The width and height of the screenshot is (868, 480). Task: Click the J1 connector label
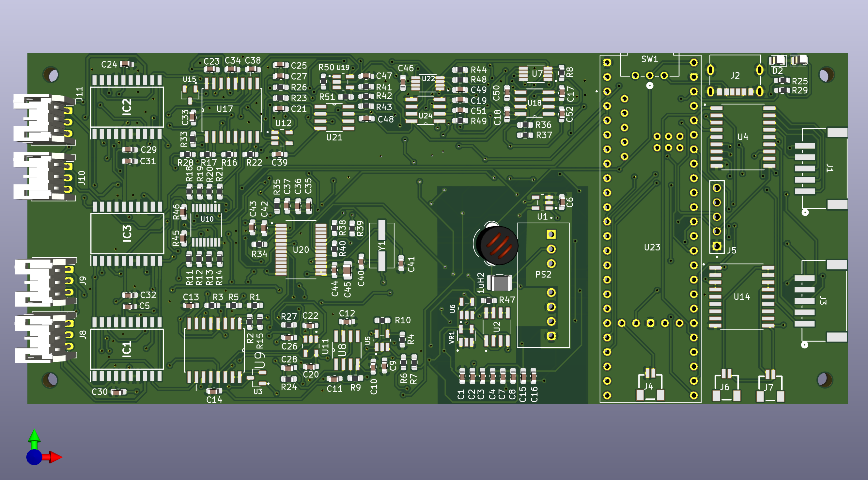coord(829,168)
